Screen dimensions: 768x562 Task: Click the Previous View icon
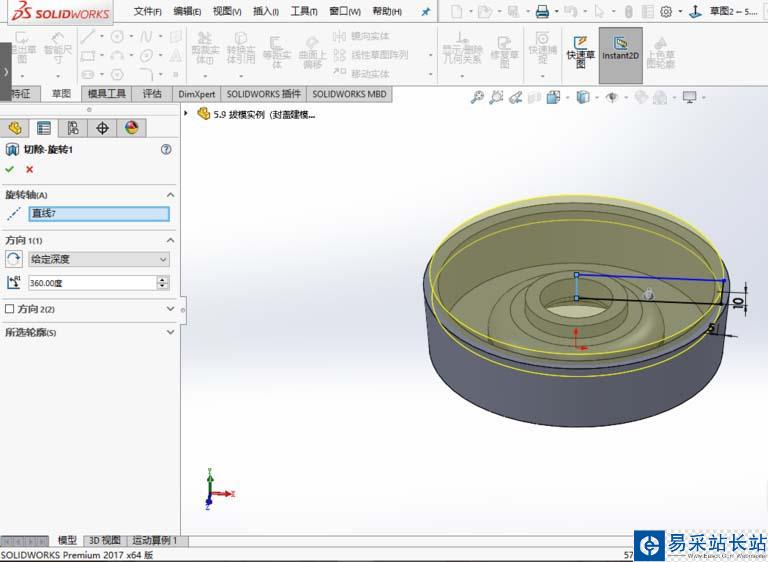pos(515,98)
